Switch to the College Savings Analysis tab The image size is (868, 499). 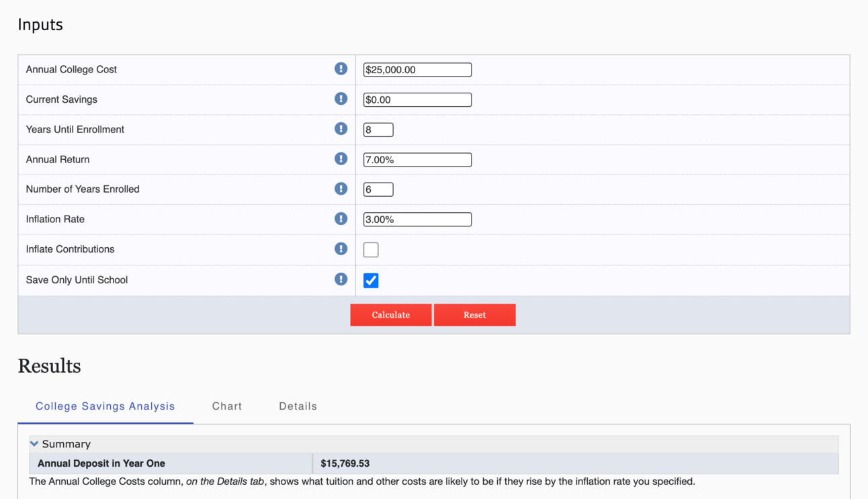(x=105, y=406)
